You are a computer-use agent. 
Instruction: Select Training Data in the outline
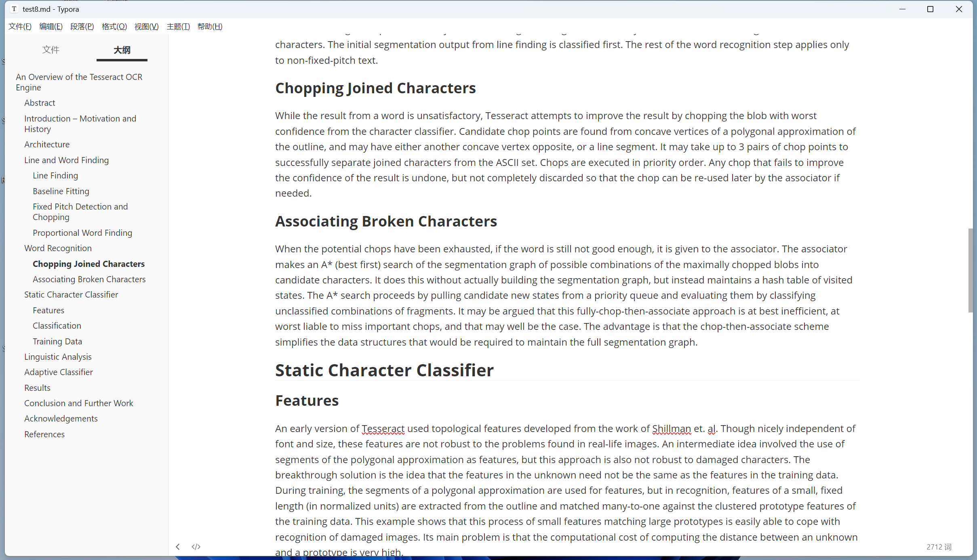coord(57,341)
